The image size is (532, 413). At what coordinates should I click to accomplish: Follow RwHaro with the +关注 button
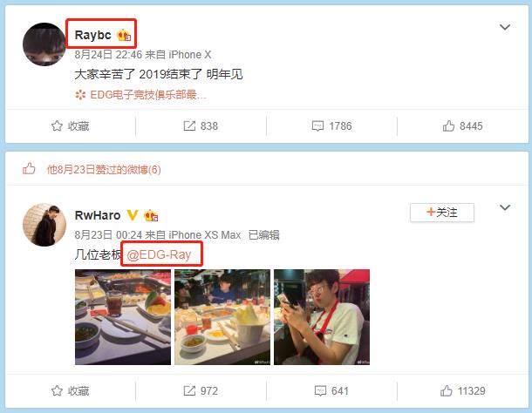pos(442,213)
